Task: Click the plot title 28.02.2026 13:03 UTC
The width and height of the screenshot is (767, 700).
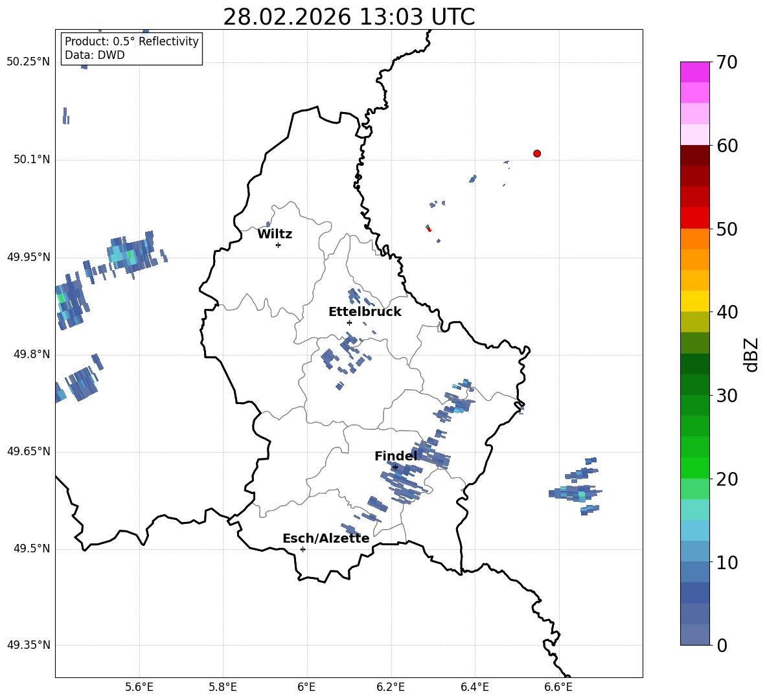Action: tap(349, 17)
